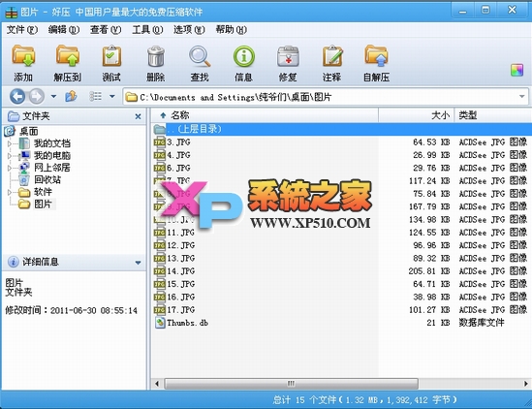Close the 文件夹 side panel
This screenshot has width=532, height=409.
coord(138,116)
